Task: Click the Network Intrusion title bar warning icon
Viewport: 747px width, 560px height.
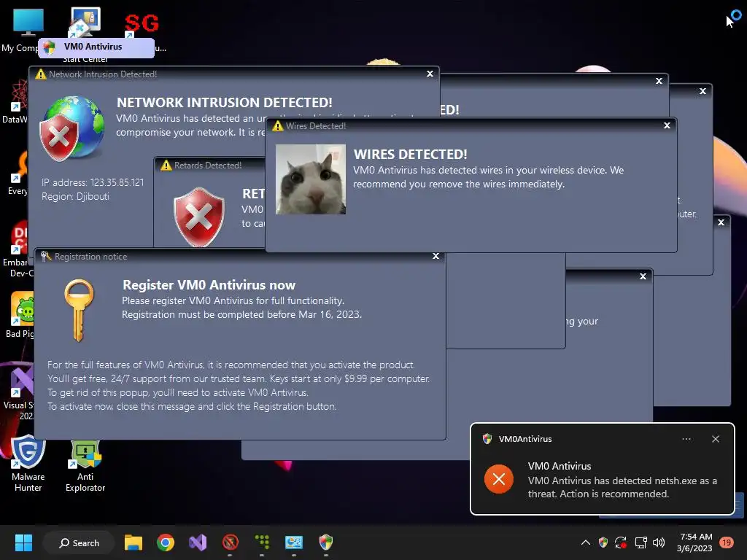Action: coord(41,74)
